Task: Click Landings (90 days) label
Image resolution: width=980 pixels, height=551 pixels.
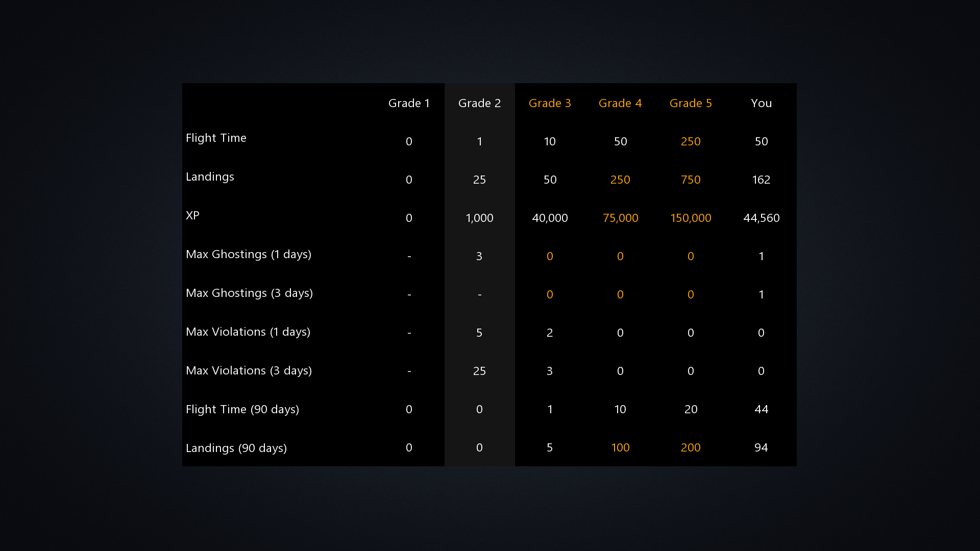Action: coord(236,448)
